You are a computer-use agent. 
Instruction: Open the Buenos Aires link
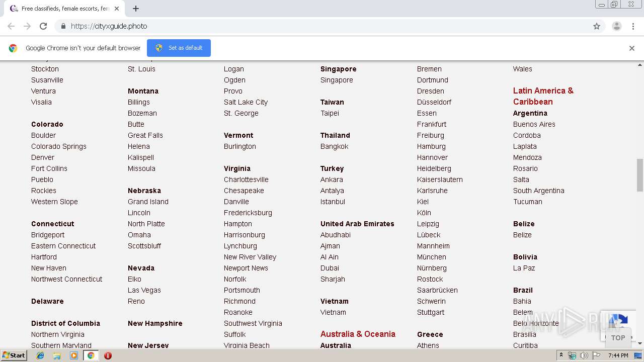[x=534, y=124]
